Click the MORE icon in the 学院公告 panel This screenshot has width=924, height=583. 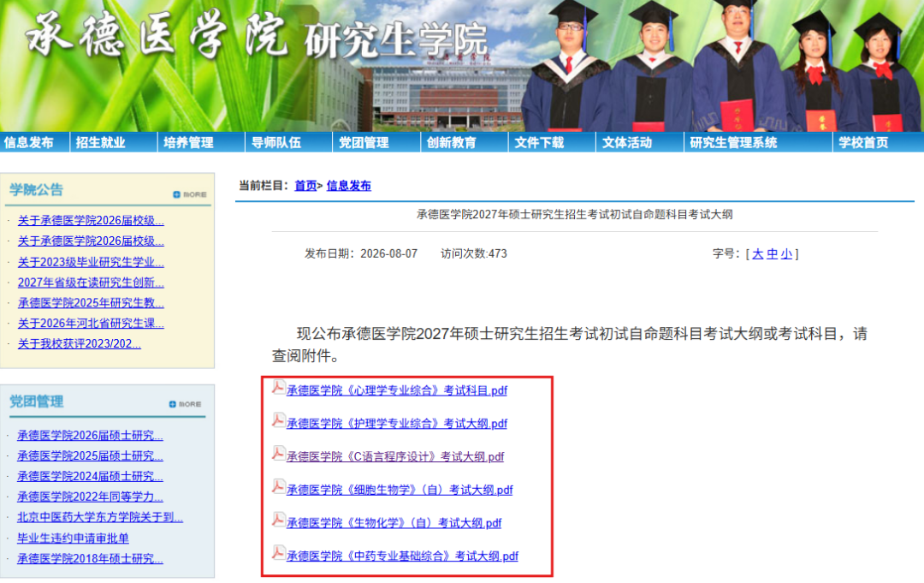coord(190,194)
